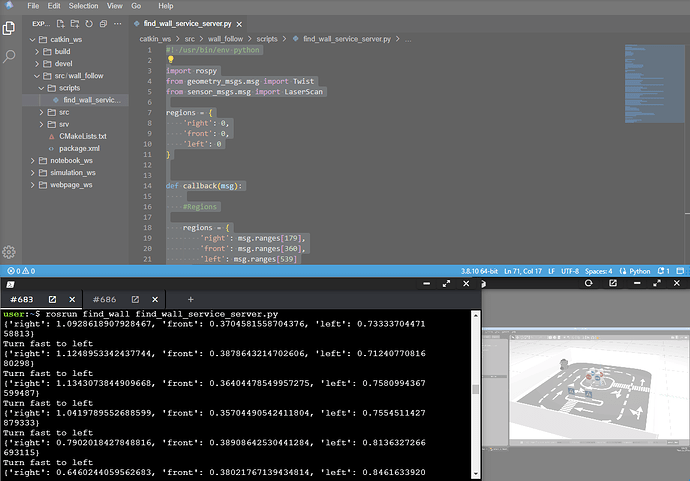
Task: Expand the srv folder
Action: tap(63, 124)
